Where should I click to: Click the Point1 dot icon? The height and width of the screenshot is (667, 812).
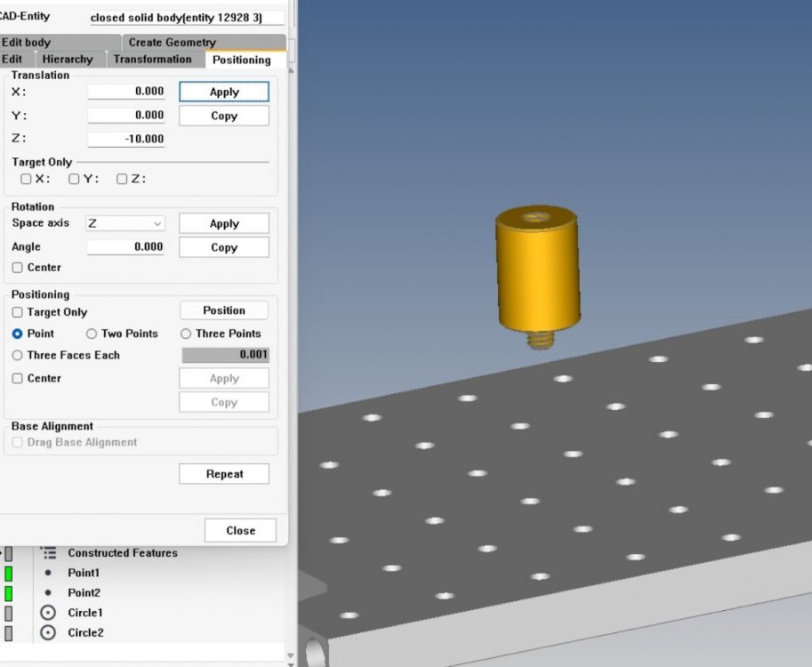[48, 574]
